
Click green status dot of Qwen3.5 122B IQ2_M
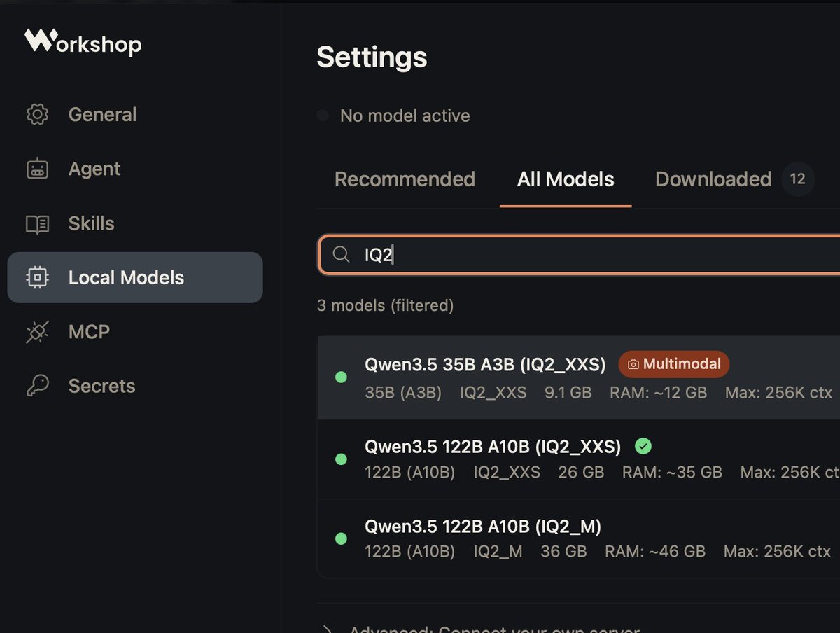(x=341, y=538)
